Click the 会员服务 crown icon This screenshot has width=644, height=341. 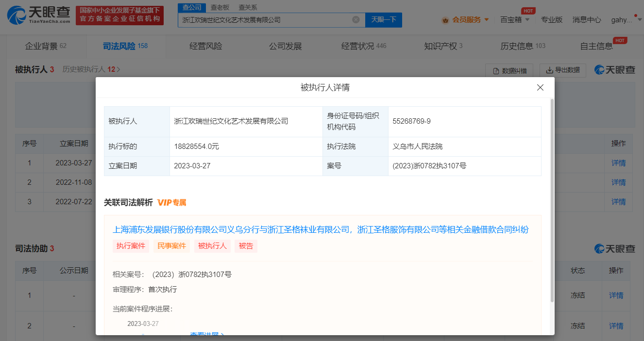pos(445,20)
